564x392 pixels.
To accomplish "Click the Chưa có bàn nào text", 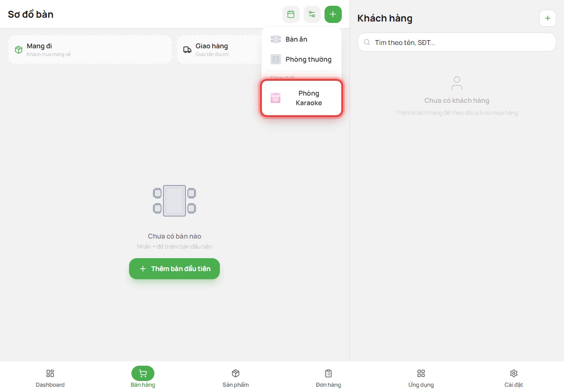I will tap(174, 236).
